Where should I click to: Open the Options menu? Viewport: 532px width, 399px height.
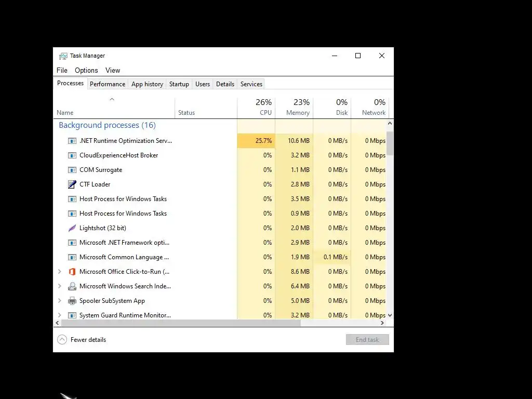point(86,70)
